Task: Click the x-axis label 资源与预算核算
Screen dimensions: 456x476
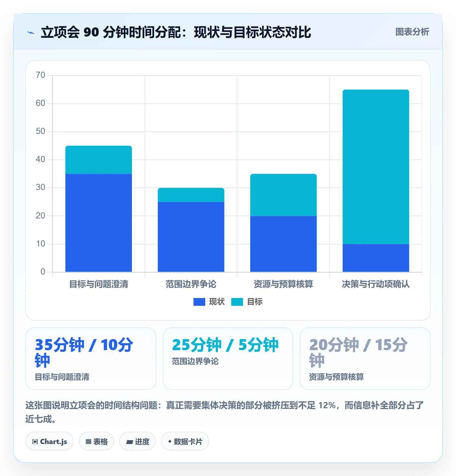Action: [283, 284]
